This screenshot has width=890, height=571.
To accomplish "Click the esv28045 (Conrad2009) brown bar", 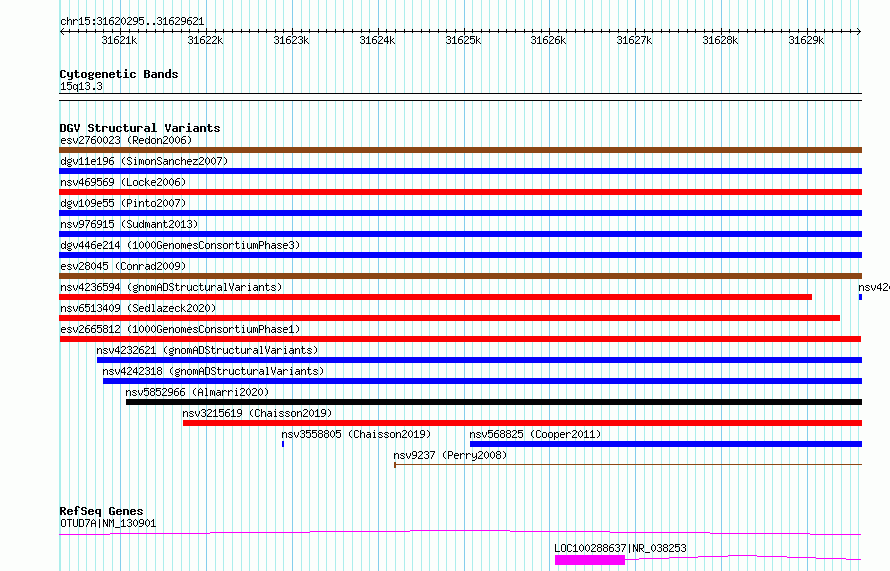I will (460, 276).
